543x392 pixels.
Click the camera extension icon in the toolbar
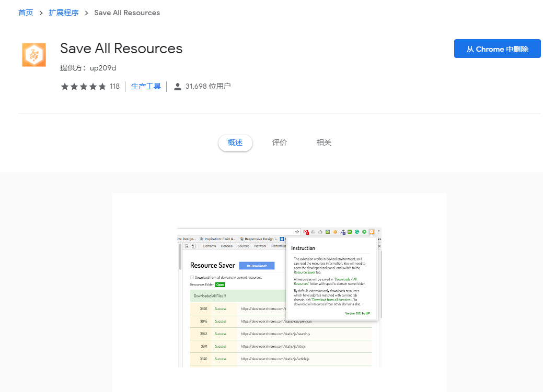pos(320,232)
